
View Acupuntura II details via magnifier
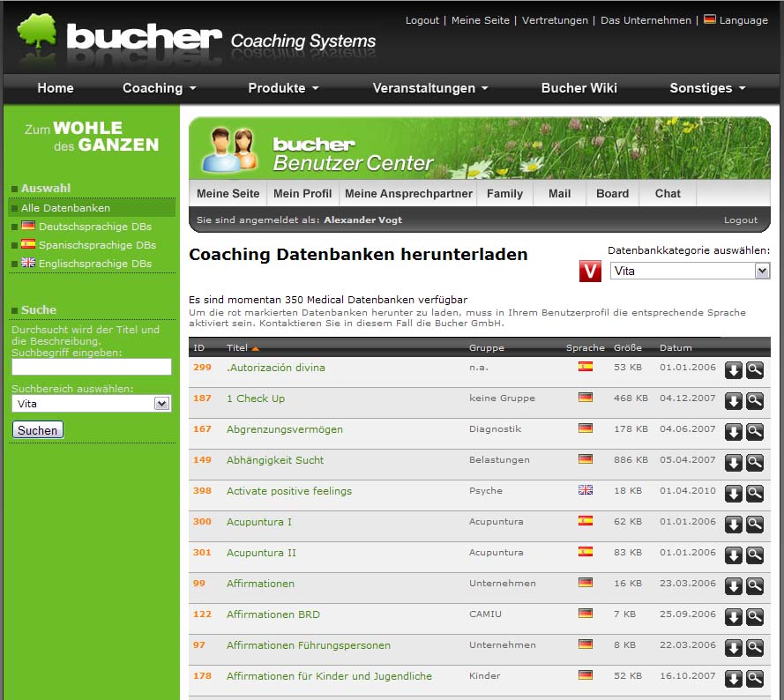pyautogui.click(x=755, y=556)
